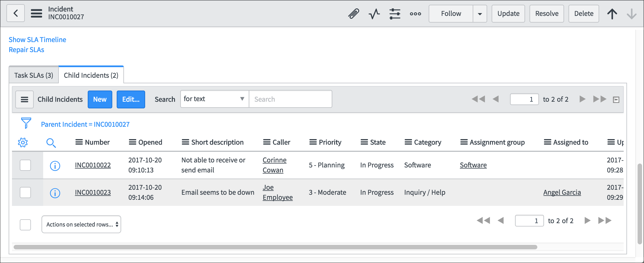Click the filter funnel icon above the list
The width and height of the screenshot is (644, 263).
tap(26, 123)
